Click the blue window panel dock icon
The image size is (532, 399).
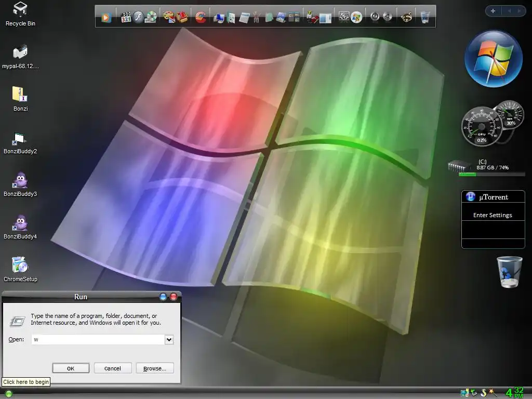325,18
